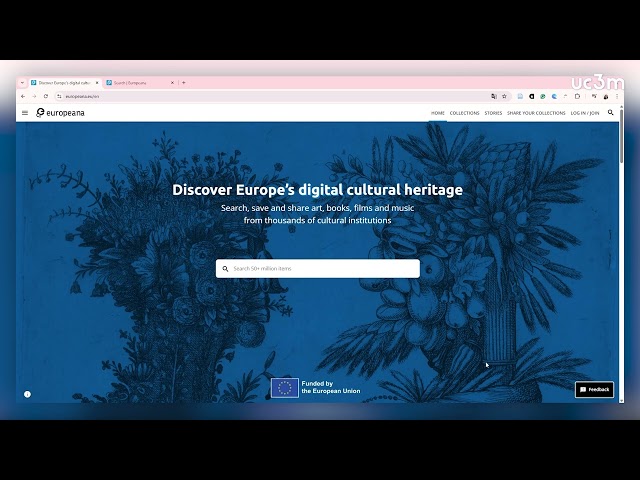Open the Chrome three-dot menu
The width and height of the screenshot is (640, 480).
click(x=617, y=96)
